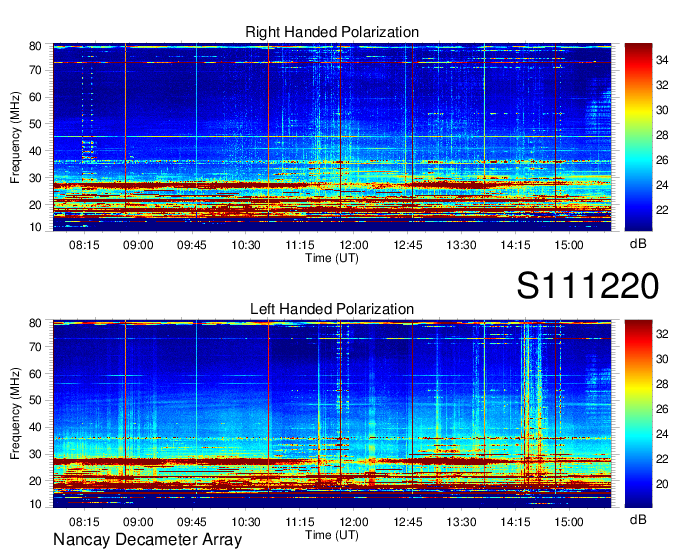The height and width of the screenshot is (552, 680).
Task: Click the "09:00" time tick of Right Handed plot
Action: coord(138,245)
